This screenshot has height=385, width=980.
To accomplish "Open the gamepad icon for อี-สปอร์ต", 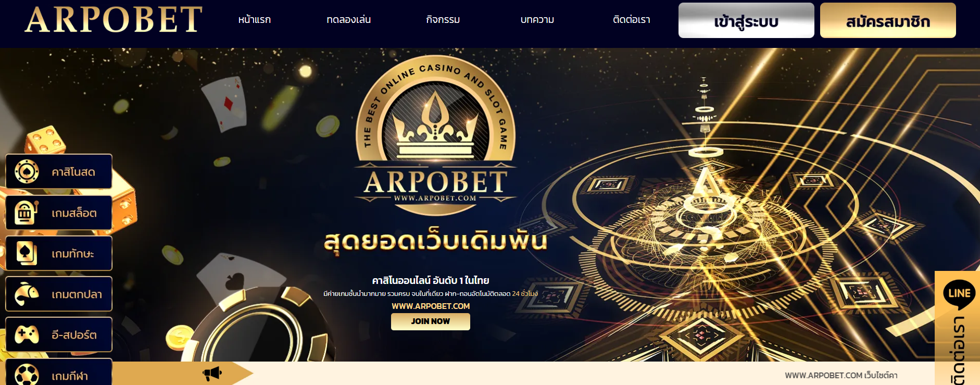I will coord(27,334).
